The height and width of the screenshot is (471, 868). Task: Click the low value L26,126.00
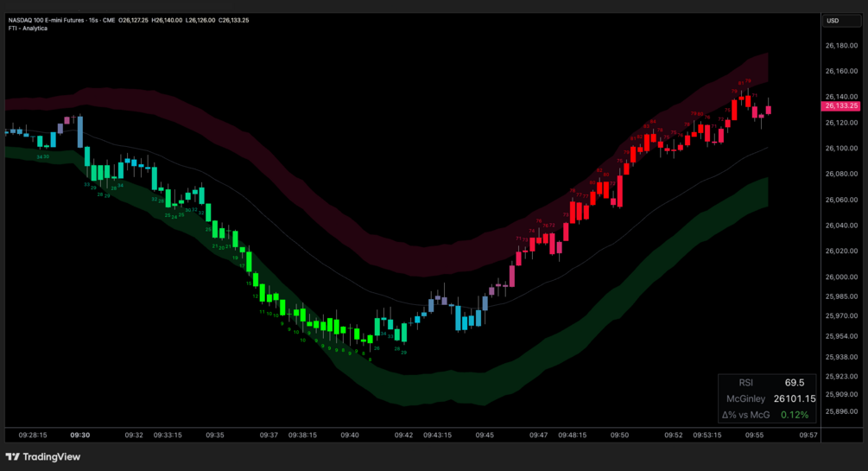tap(200, 20)
